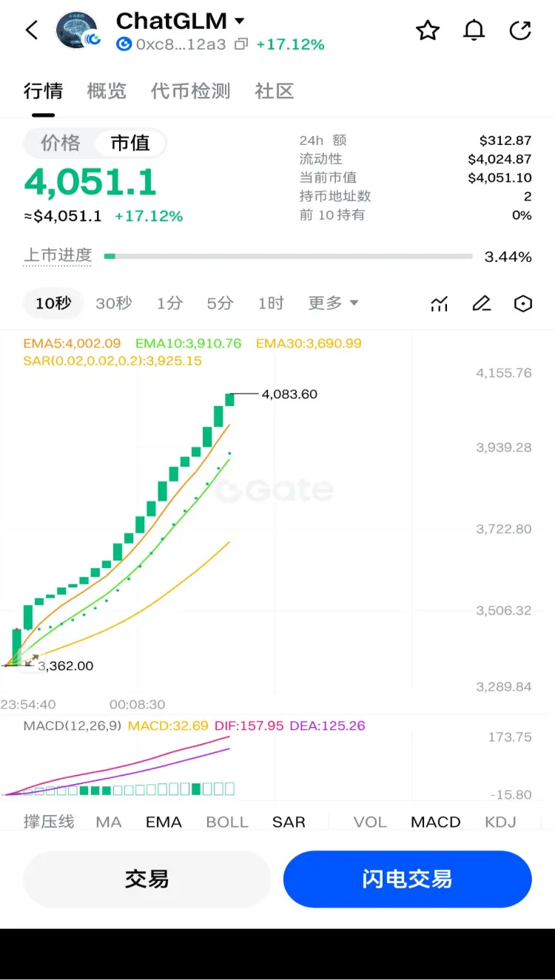The width and height of the screenshot is (555, 980).
Task: Tap the SAR(0.02,0.02,0.2) legend
Action: (x=112, y=361)
